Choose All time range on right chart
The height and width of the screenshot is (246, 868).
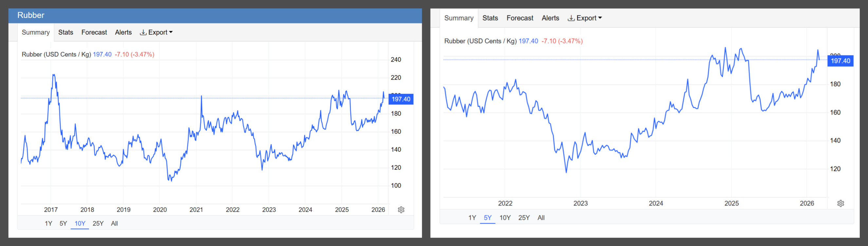pyautogui.click(x=541, y=218)
